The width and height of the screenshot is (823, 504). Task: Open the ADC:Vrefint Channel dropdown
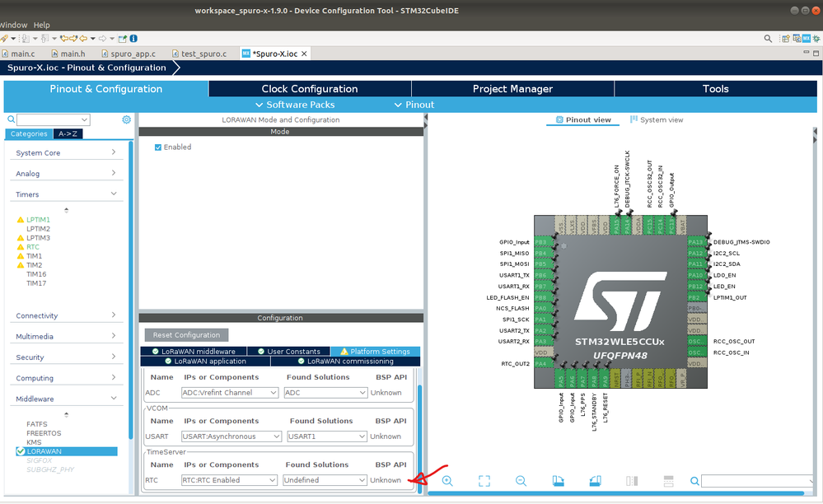229,392
